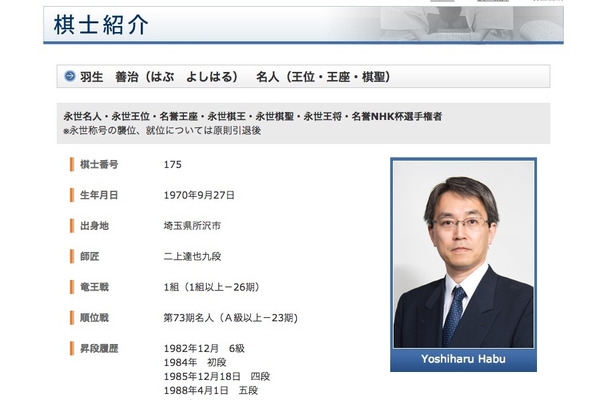The width and height of the screenshot is (610, 400).
Task: Click the title list starting 永世名人・永世王位
Action: (253, 116)
